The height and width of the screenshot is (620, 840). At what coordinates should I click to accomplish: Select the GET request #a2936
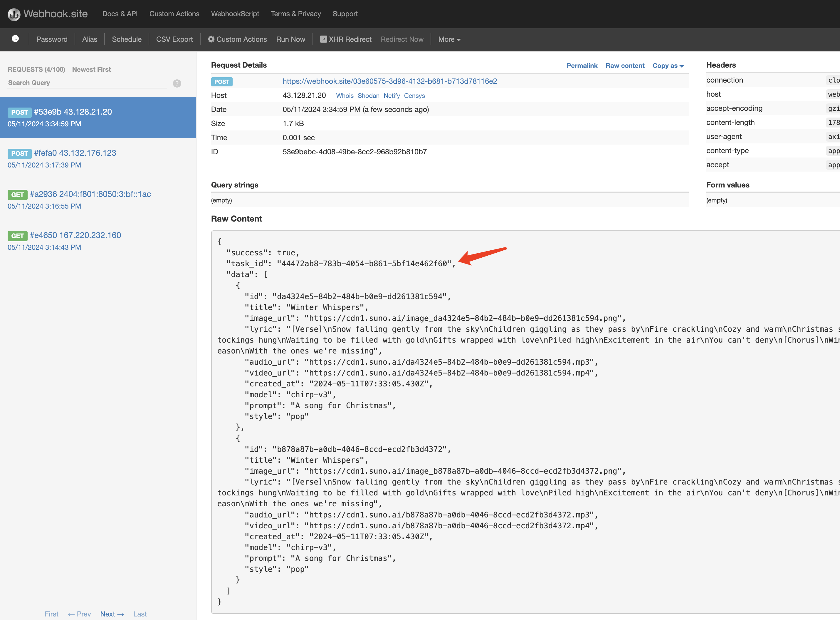(90, 194)
